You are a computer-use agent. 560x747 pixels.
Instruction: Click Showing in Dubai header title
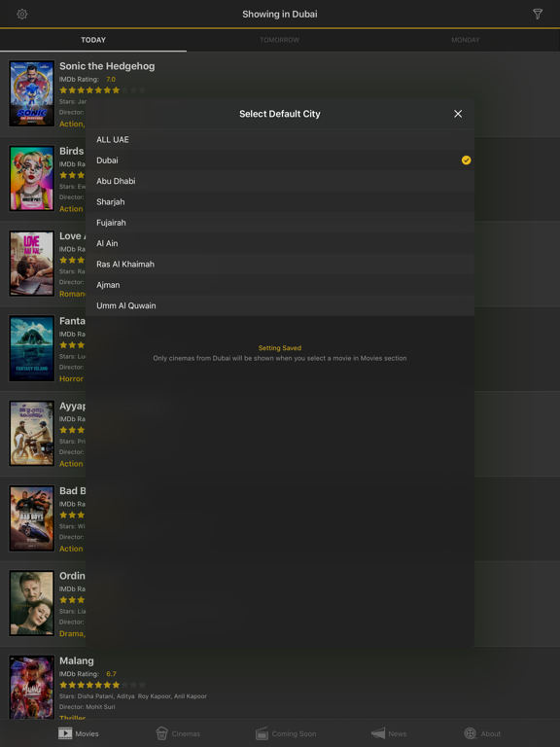[x=280, y=15]
